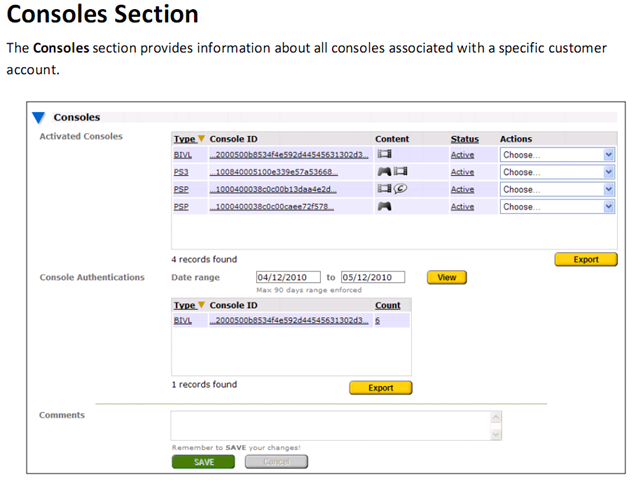This screenshot has width=636, height=480.
Task: Click the gamepad icon in the last PSP row
Action: pos(384,207)
